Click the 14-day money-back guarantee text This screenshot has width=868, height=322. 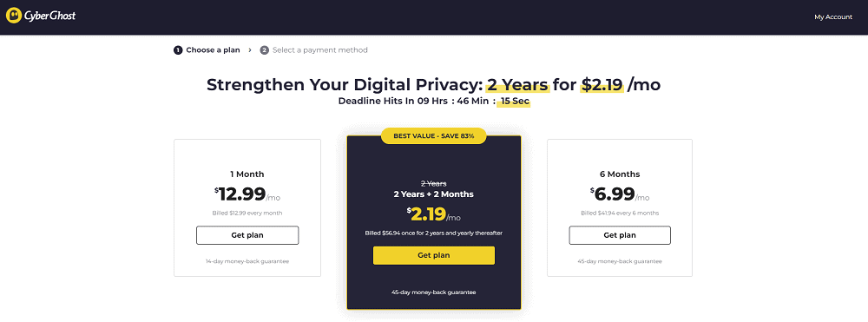[247, 261]
